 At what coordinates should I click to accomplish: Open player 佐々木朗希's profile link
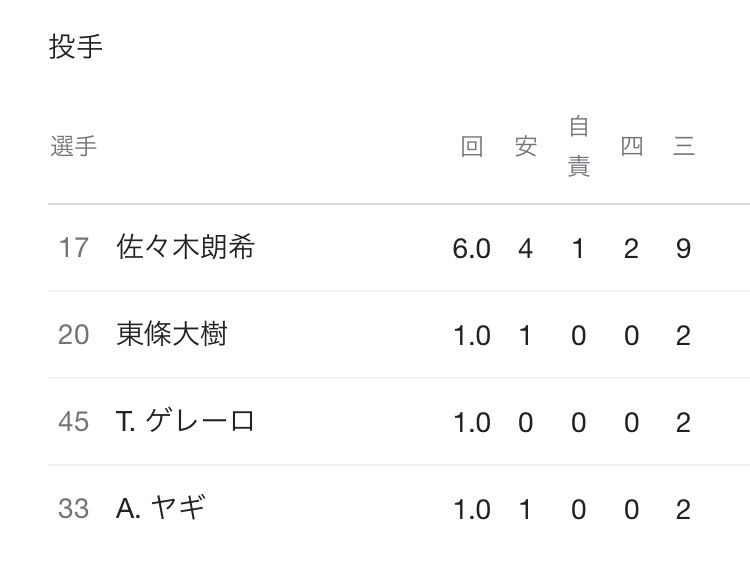tap(186, 248)
